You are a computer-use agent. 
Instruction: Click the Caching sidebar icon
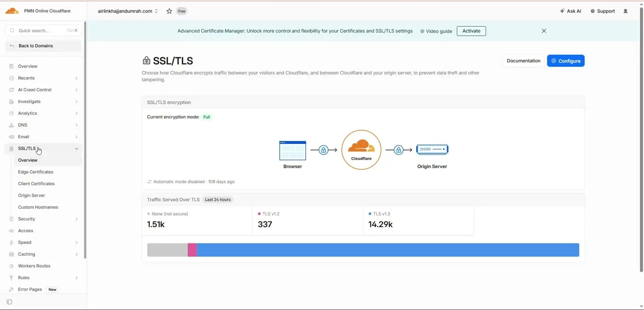click(x=12, y=254)
